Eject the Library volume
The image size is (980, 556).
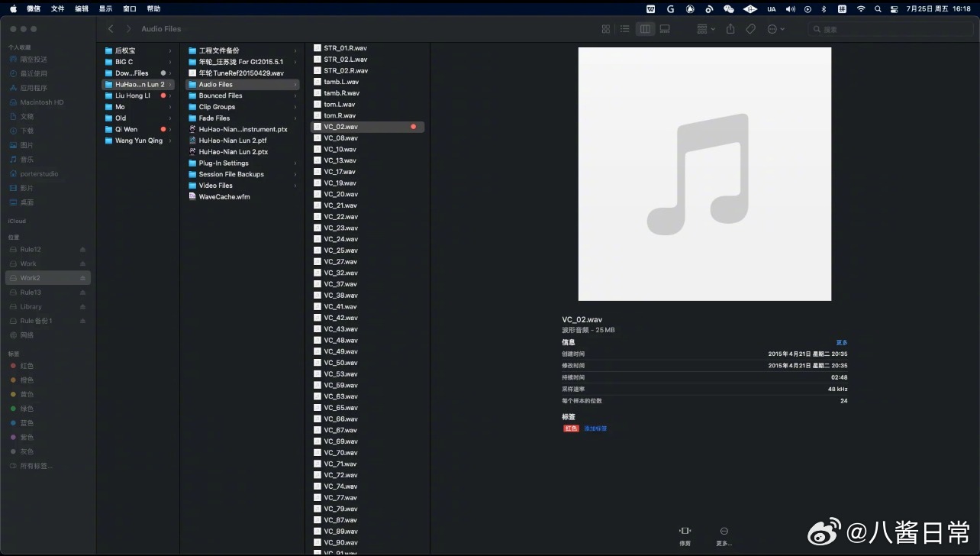[x=82, y=307]
